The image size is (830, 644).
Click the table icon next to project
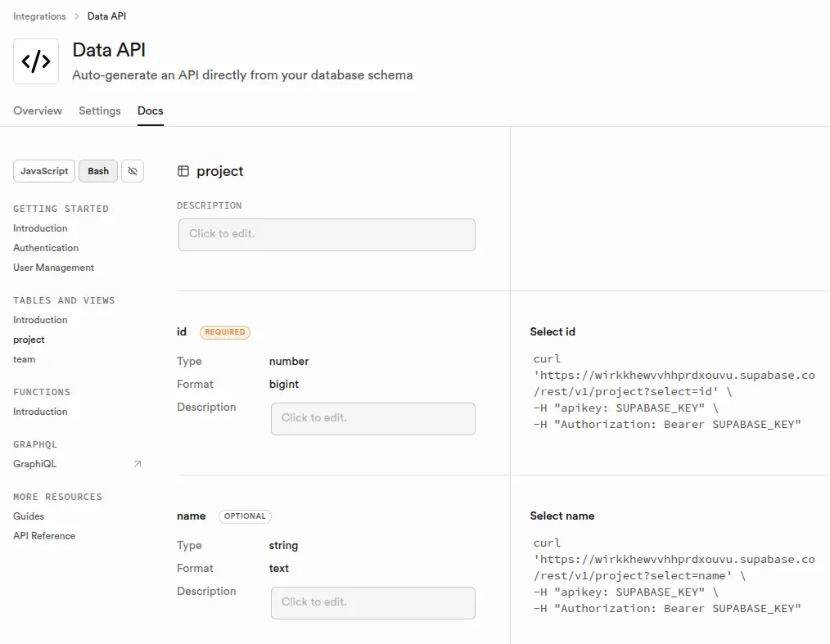pos(183,171)
